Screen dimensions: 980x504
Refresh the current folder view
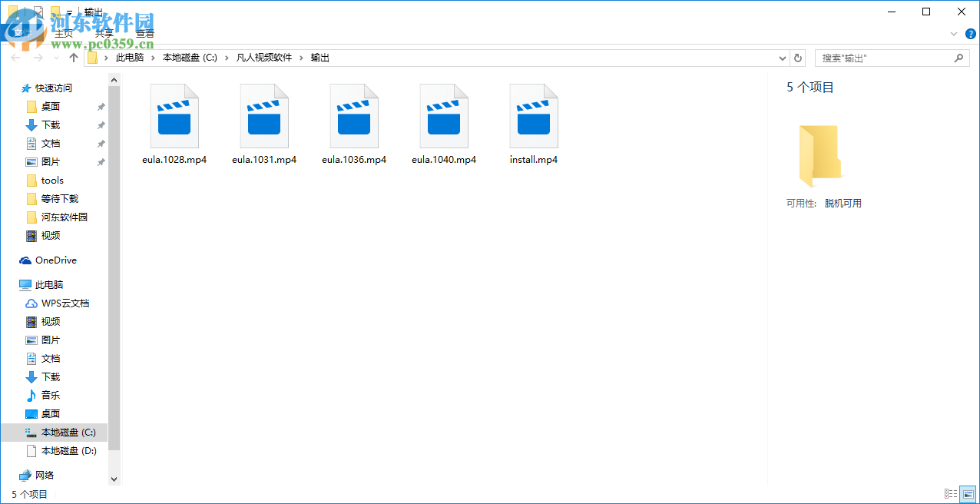(x=798, y=58)
